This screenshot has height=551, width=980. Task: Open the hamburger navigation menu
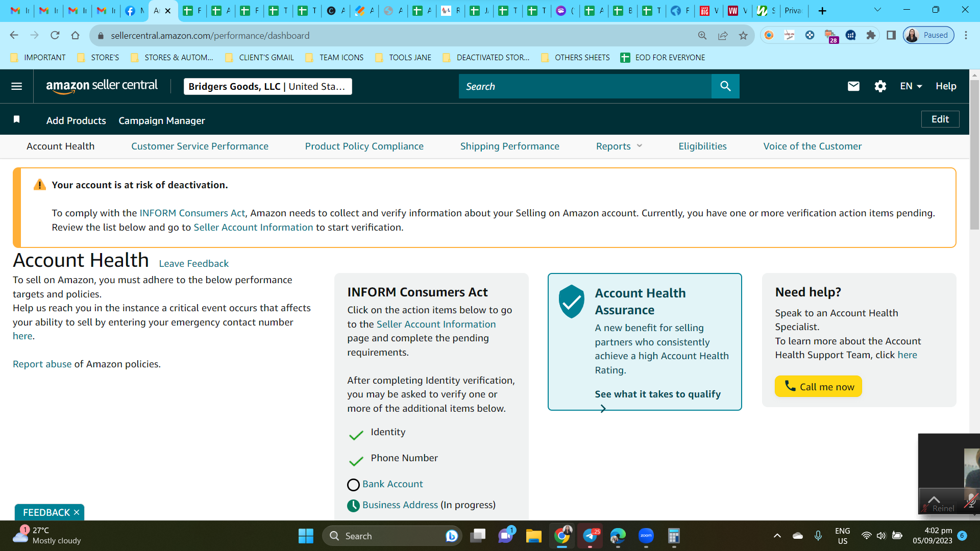tap(16, 86)
